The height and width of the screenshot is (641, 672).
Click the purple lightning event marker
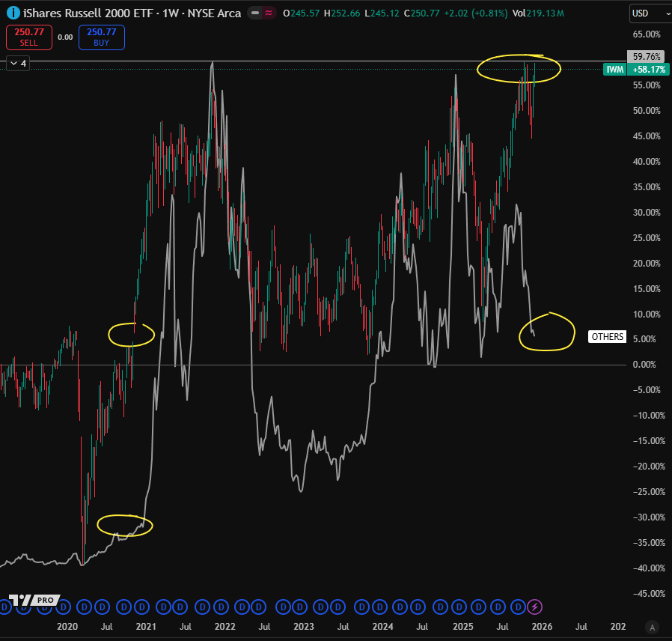(x=535, y=607)
